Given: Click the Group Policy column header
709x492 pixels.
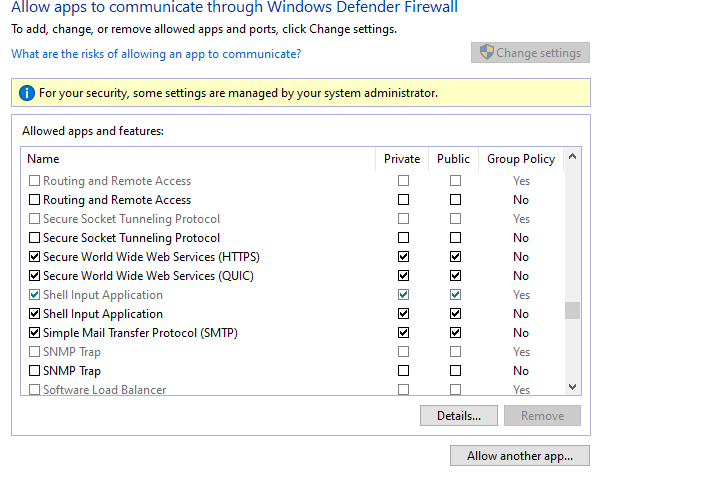Looking at the screenshot, I should pyautogui.click(x=520, y=159).
